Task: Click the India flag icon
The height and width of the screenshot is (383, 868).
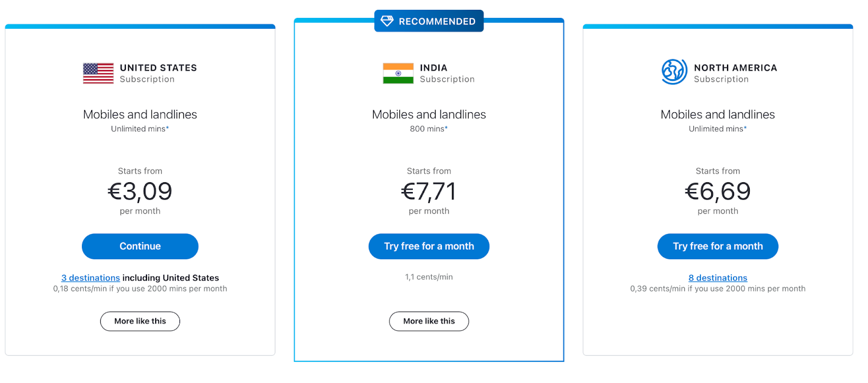Action: click(398, 73)
